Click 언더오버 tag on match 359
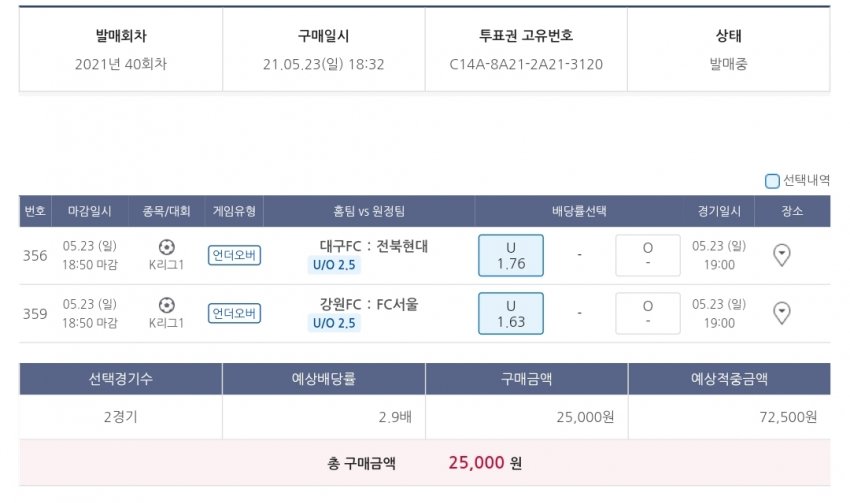Image resolution: width=850 pixels, height=503 pixels. coord(235,314)
